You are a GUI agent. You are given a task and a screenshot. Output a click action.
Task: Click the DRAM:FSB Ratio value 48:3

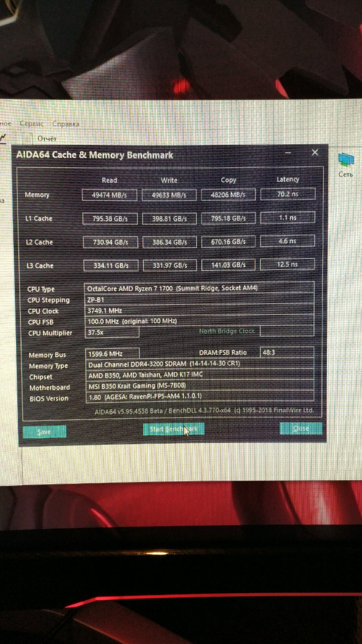(287, 352)
